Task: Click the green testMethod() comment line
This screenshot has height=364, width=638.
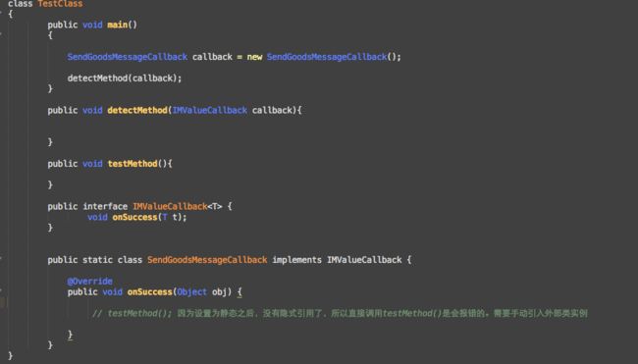Action: pos(340,313)
